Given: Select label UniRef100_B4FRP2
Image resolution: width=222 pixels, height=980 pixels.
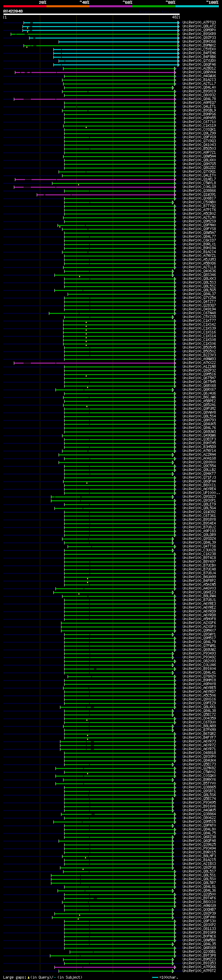Looking at the screenshot, I should [x=199, y=581].
